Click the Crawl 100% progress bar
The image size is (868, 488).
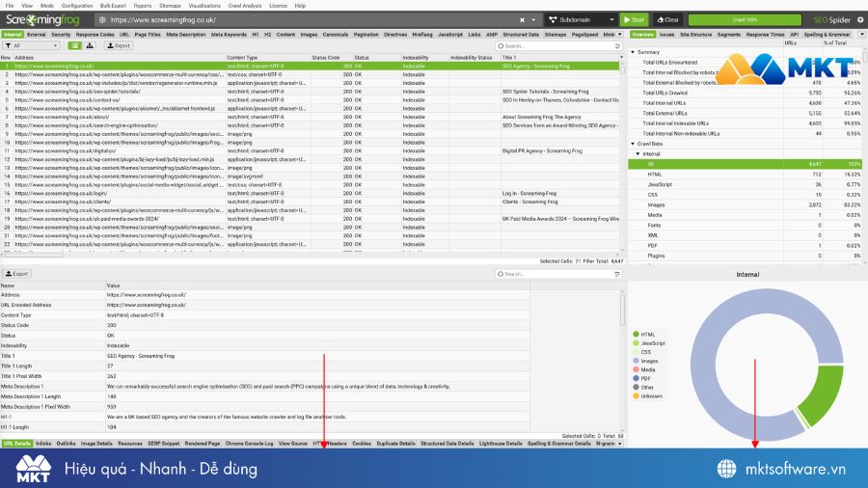pyautogui.click(x=745, y=20)
